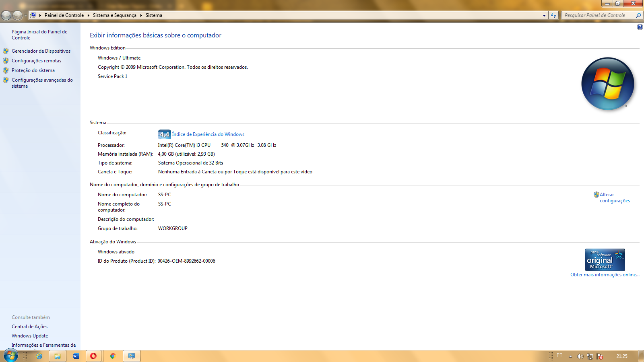
Task: Launch Google Chrome from taskbar
Action: pos(113,356)
